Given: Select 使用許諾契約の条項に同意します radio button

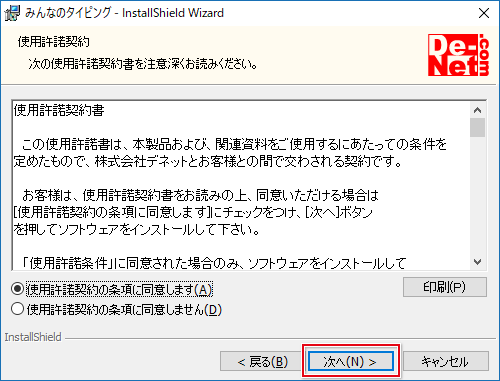Looking at the screenshot, I should (x=17, y=289).
